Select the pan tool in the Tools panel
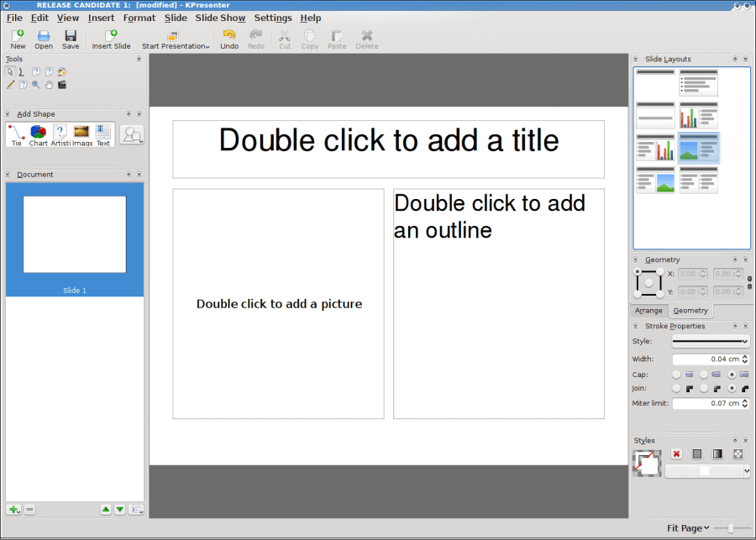The image size is (756, 540). coord(49,84)
